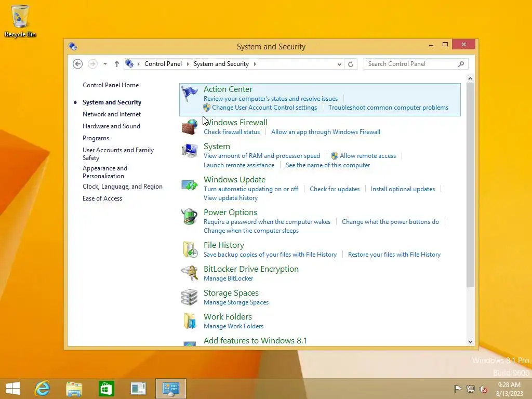Open the reader app taskbar icon
Image resolution: width=532 pixels, height=399 pixels.
(x=138, y=389)
